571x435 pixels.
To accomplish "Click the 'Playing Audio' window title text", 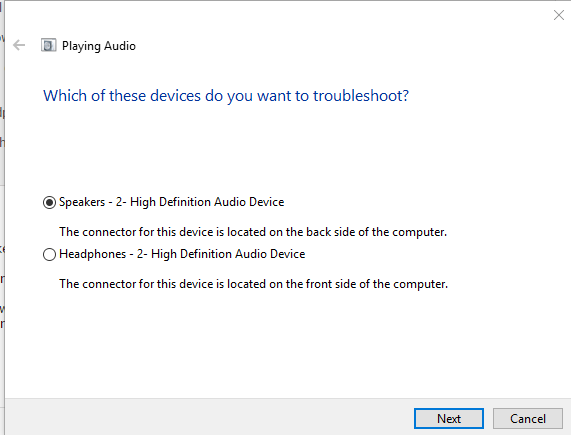I will (x=99, y=46).
